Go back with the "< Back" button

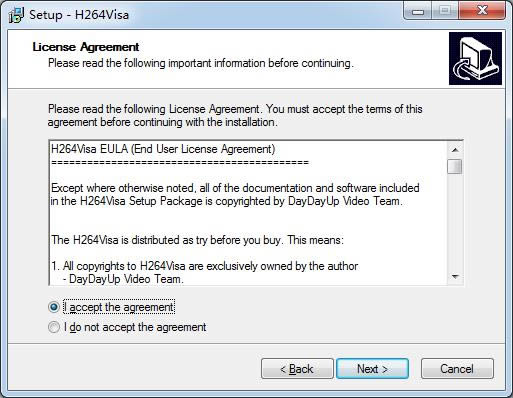point(297,369)
